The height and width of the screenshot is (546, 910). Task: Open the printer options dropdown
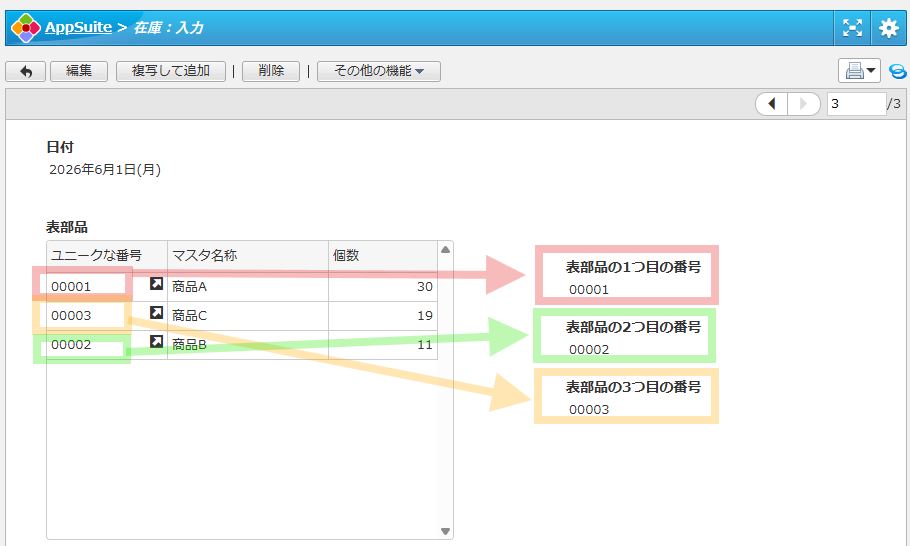click(x=860, y=71)
